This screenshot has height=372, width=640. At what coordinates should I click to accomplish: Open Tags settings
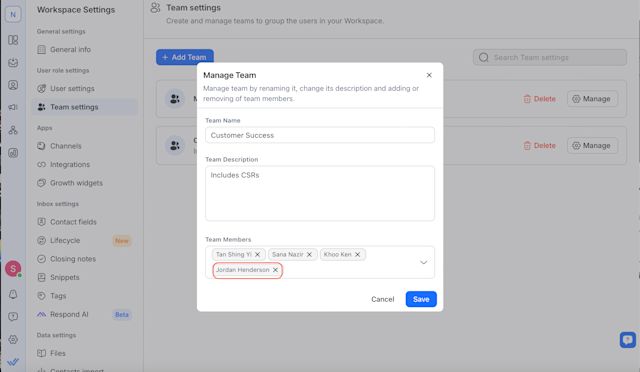85,296
